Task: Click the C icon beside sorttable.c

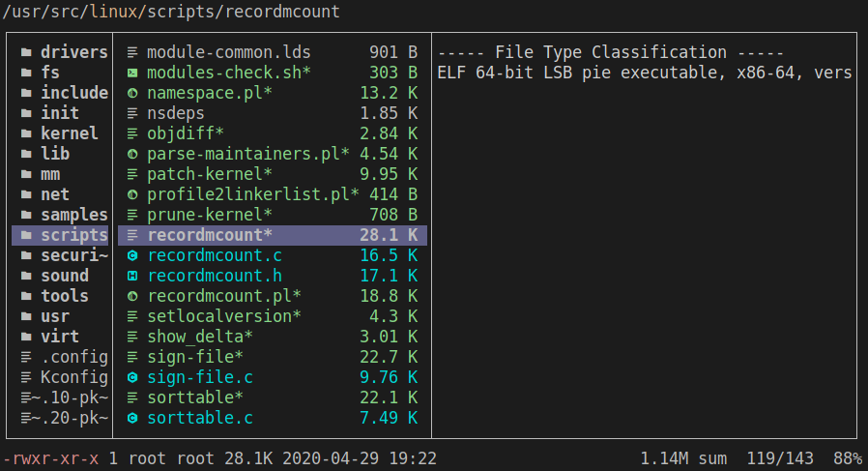Action: 132,418
